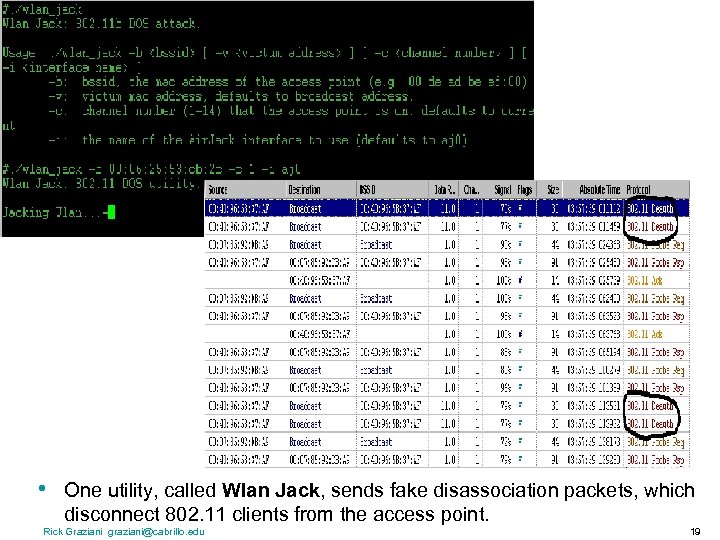Click the green terminal cursor block
The image size is (720, 540).
[x=110, y=212]
